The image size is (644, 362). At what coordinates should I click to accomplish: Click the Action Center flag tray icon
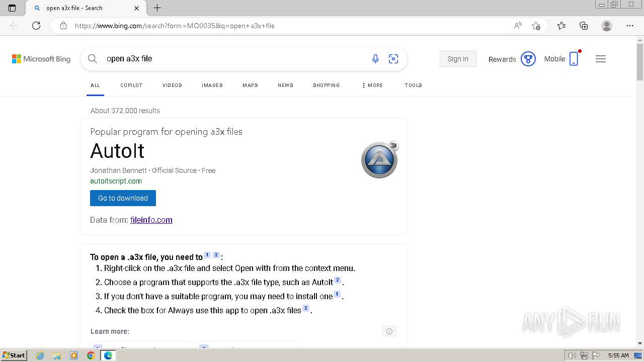(596, 355)
